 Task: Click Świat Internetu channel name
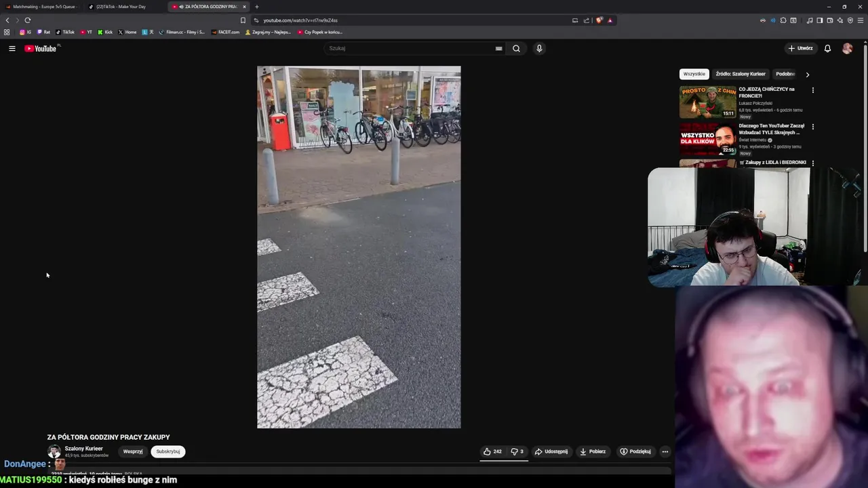753,140
